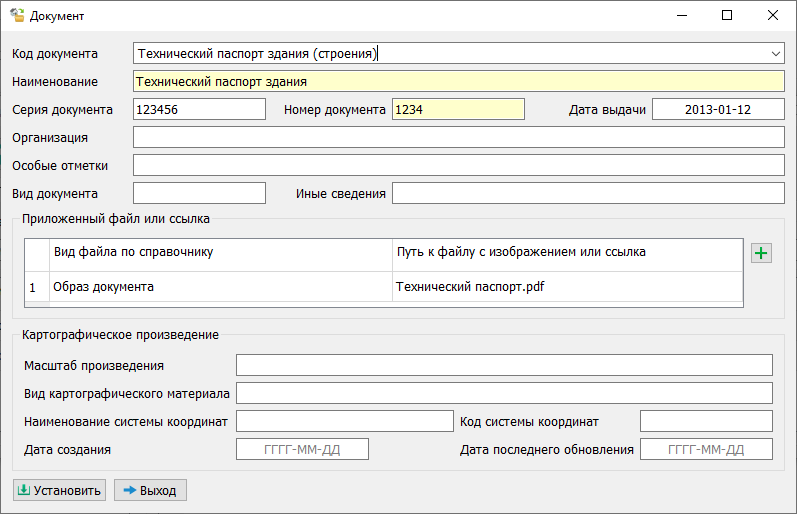Screen dimensions: 797x514
Task: Select the Образ документа table cell
Action: coord(220,287)
